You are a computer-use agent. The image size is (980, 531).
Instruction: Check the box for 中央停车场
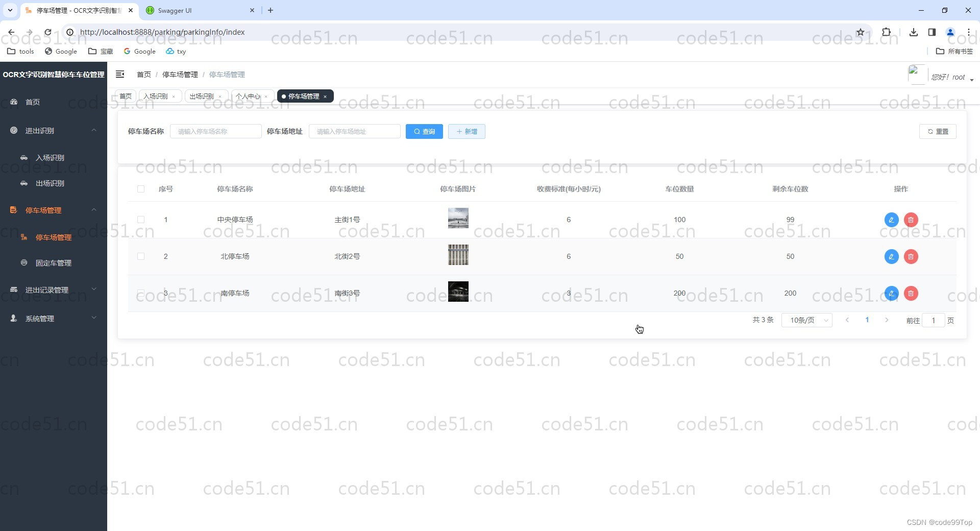tap(141, 220)
